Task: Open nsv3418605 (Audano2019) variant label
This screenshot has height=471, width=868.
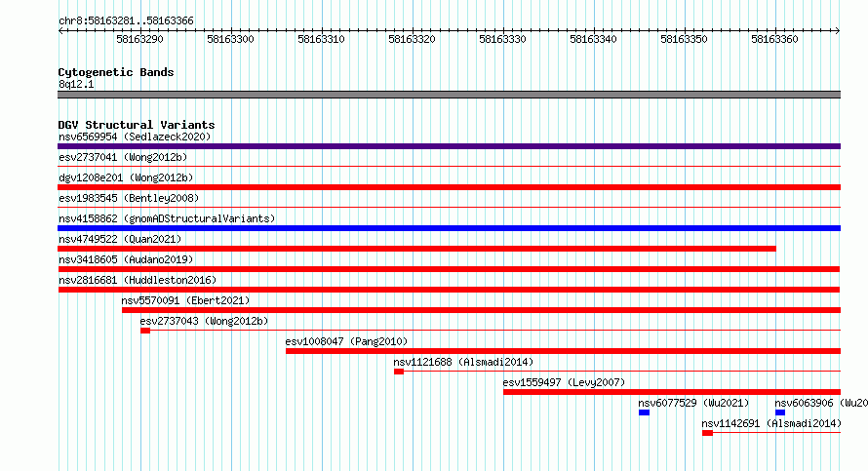Action: click(x=126, y=259)
